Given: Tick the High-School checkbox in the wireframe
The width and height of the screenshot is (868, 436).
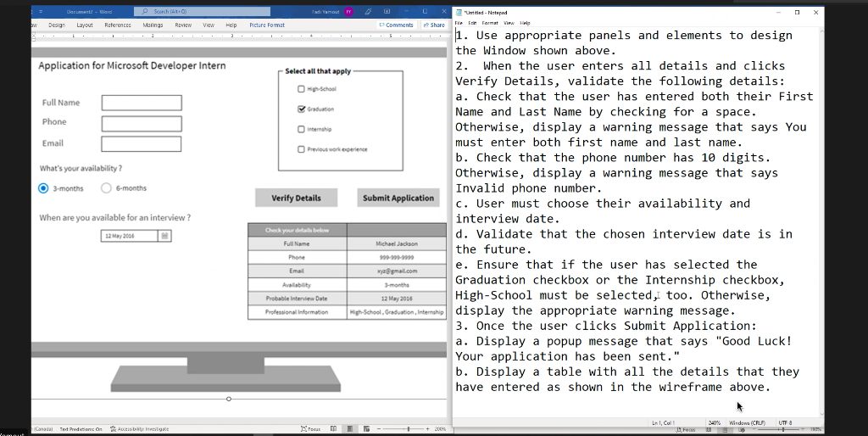Looking at the screenshot, I should pos(301,88).
